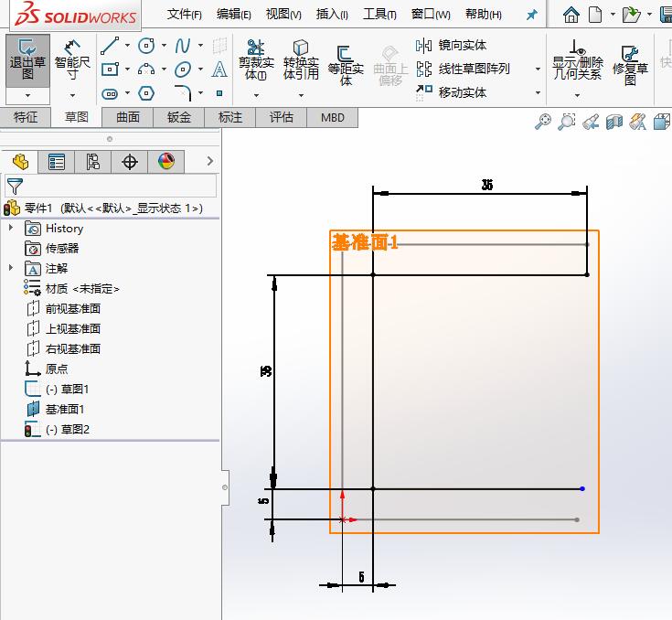Click Mirror Entities (镜向实体)
The height and width of the screenshot is (620, 672).
451,45
